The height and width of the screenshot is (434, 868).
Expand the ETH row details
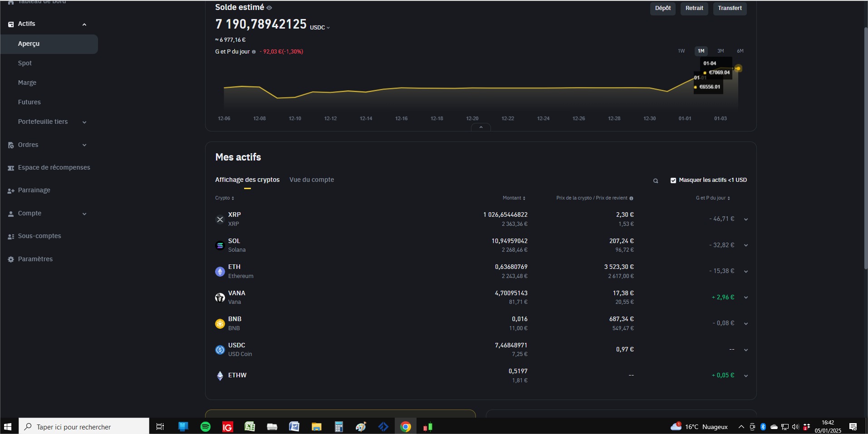746,272
